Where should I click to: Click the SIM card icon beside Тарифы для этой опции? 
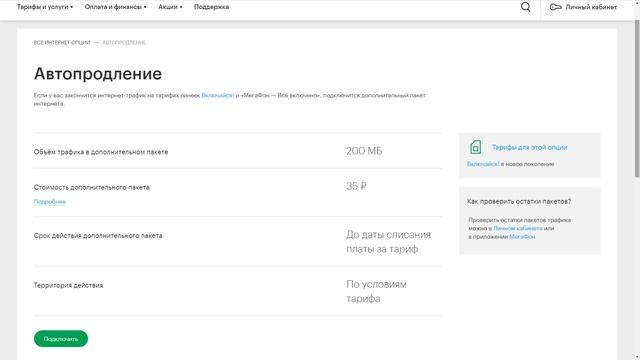coord(475,147)
